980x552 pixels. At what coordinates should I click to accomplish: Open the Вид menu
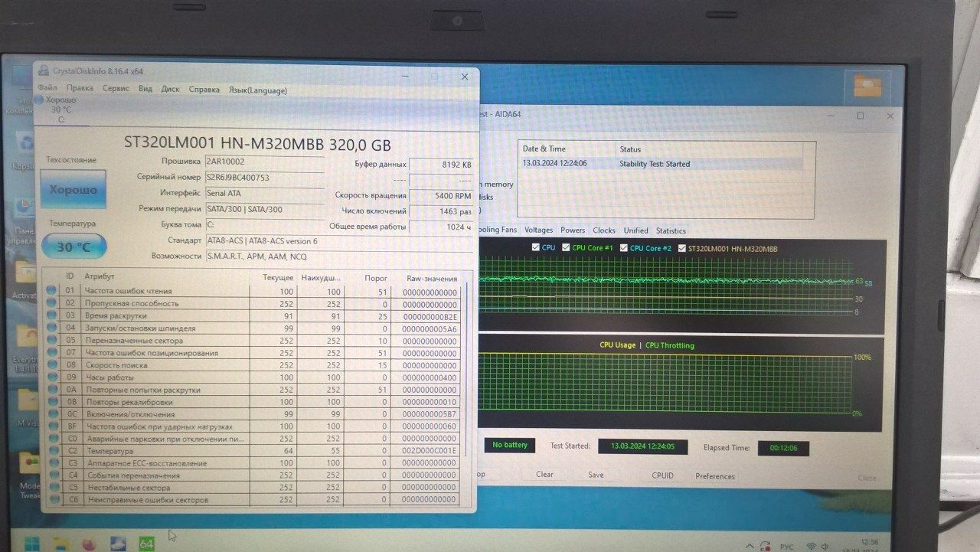pyautogui.click(x=145, y=89)
